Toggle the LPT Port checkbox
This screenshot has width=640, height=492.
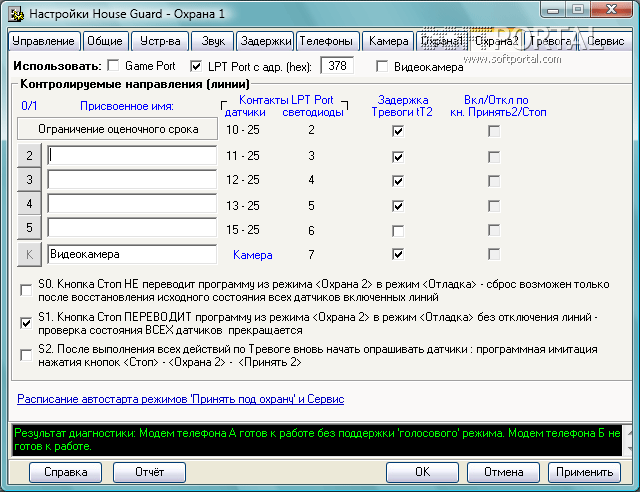(x=196, y=66)
